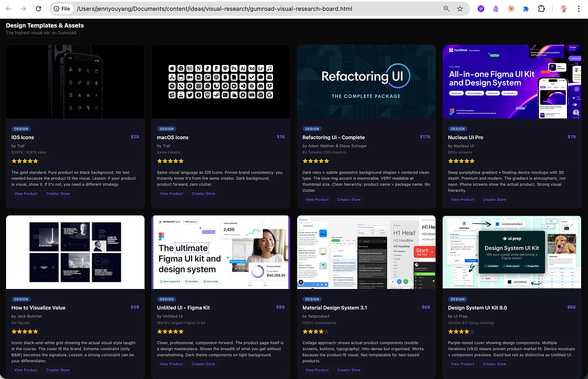The image size is (588, 379).
Task: Click the macOS Icons cover thumbnail
Action: tap(221, 82)
